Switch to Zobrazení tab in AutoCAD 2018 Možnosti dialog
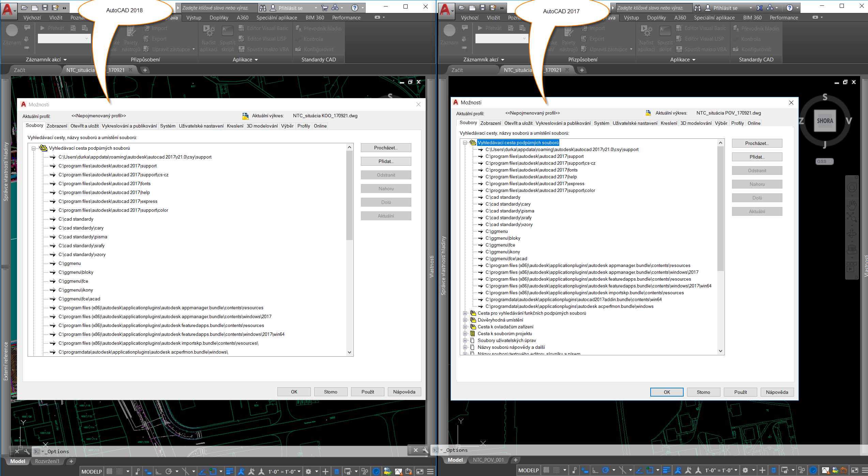This screenshot has width=868, height=476. click(57, 126)
